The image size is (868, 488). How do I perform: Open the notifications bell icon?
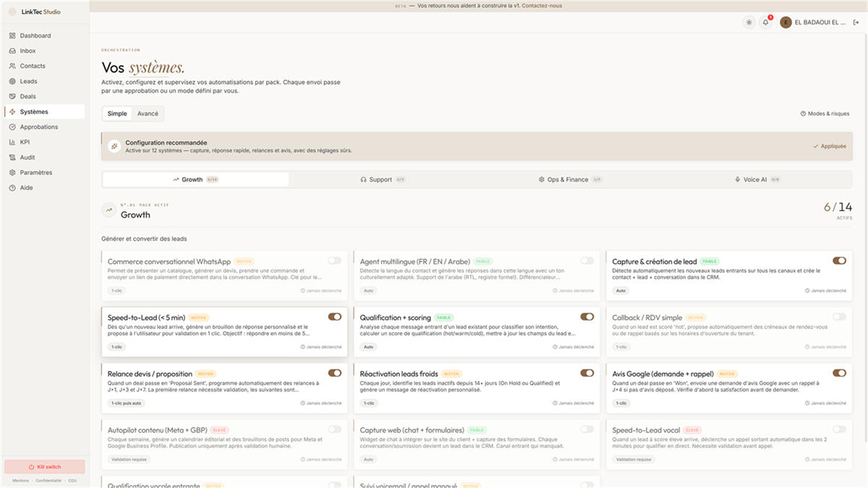coord(765,22)
